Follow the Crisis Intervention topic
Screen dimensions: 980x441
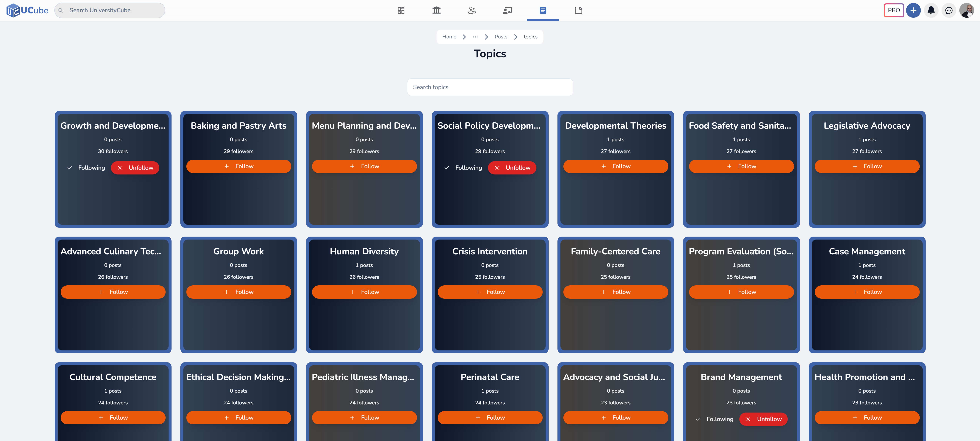tap(490, 292)
